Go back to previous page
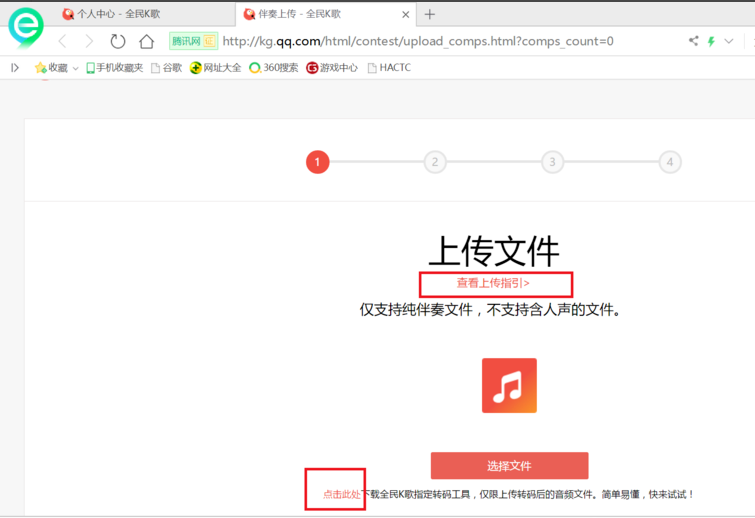 click(x=63, y=41)
